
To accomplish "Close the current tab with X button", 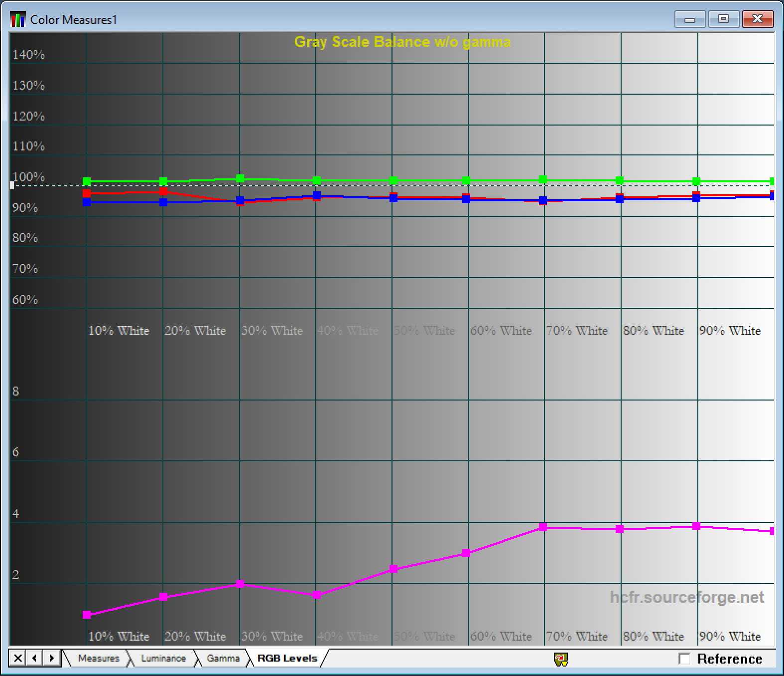I will (x=17, y=658).
